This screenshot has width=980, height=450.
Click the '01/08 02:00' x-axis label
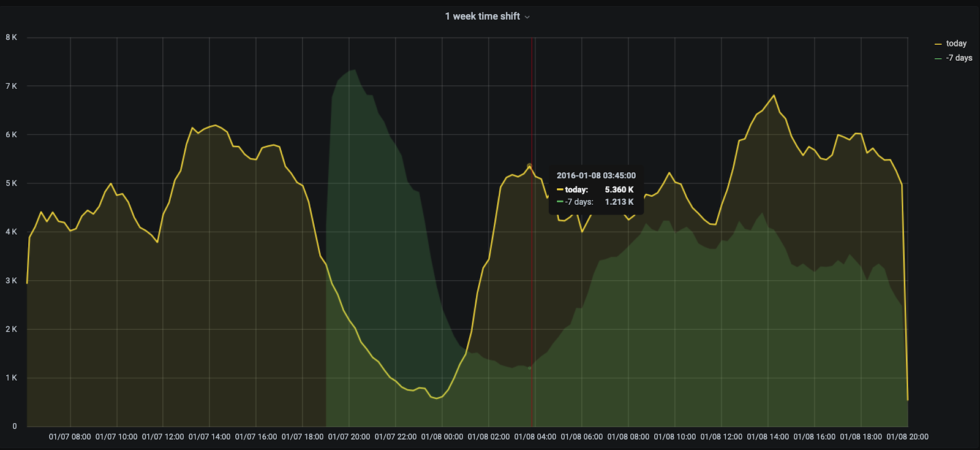pyautogui.click(x=489, y=437)
